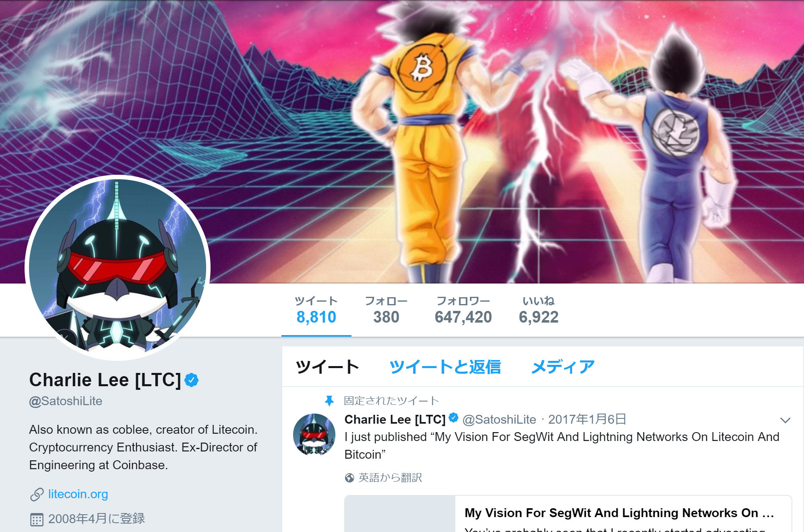Select the ツイート timeline tab
The image size is (804, 532).
[x=327, y=367]
